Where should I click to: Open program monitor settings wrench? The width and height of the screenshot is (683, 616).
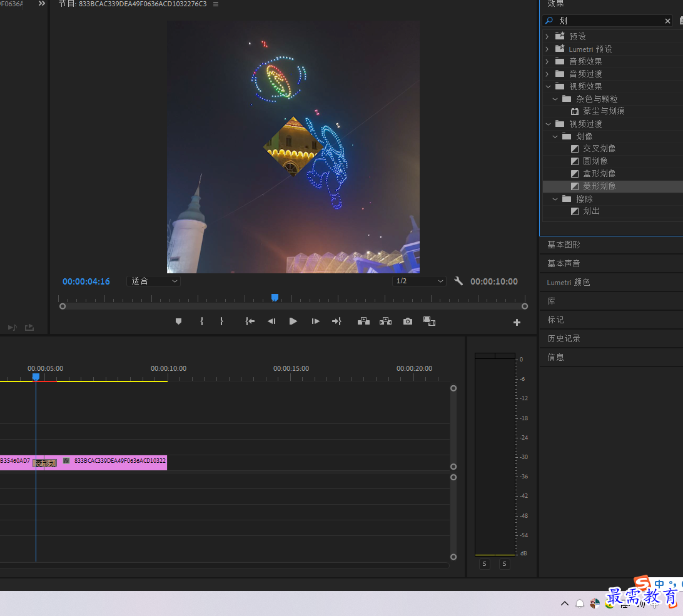458,281
